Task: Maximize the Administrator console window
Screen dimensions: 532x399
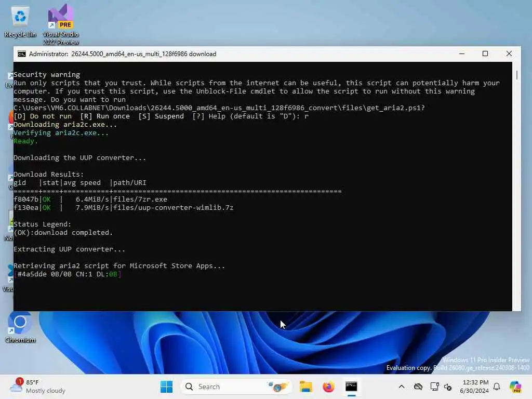Action: coord(485,54)
